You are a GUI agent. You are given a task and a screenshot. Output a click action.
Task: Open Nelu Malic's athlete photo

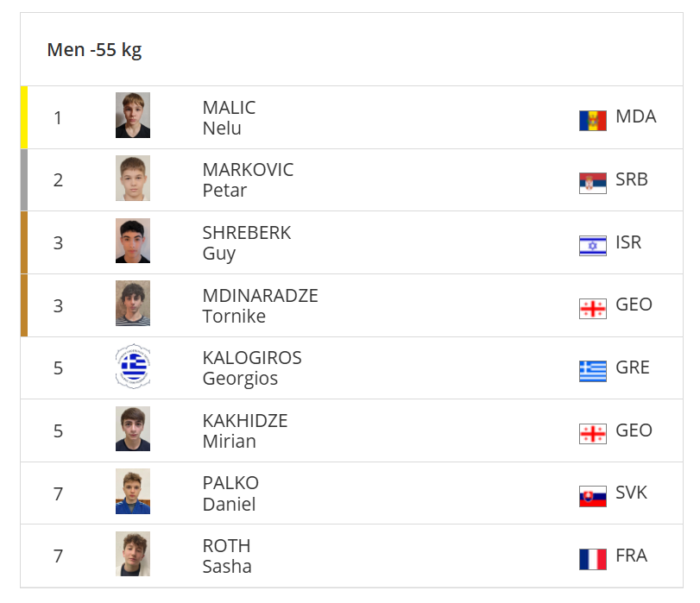pos(133,116)
